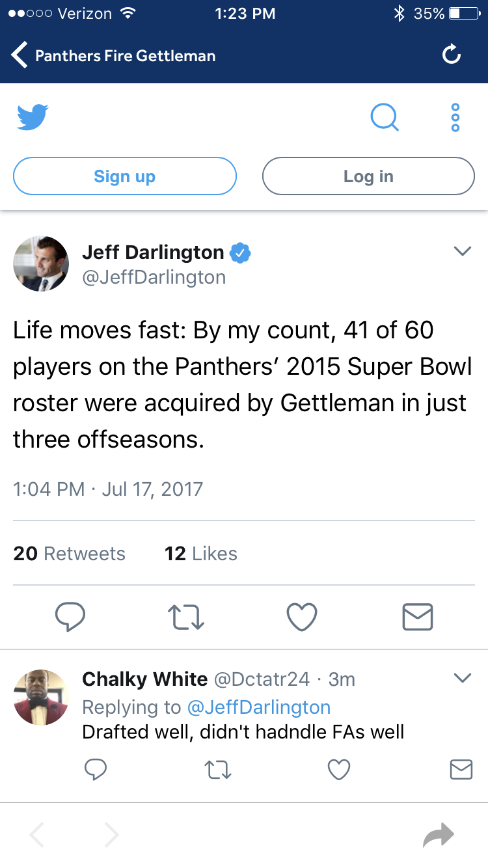Open the three-dot more options menu

455,118
